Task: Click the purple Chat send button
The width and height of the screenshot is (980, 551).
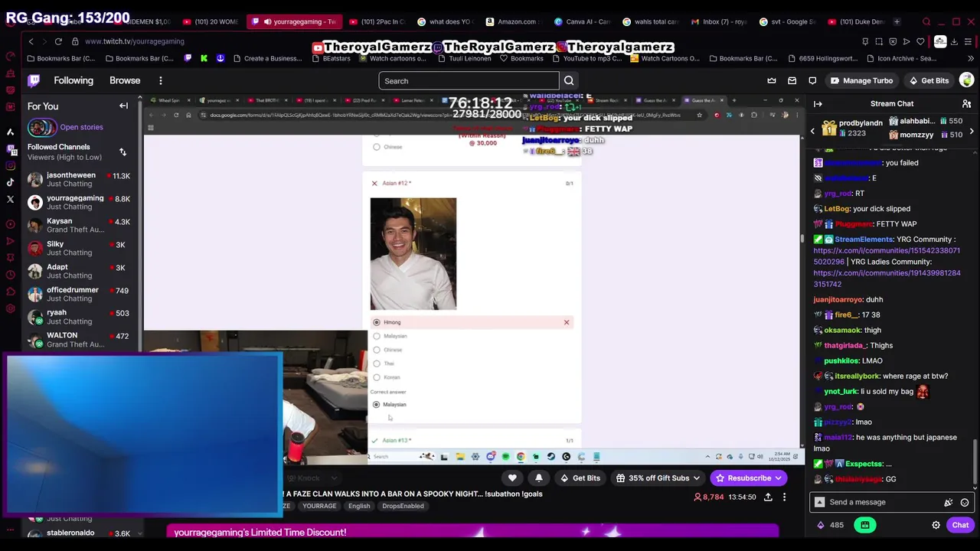Action: click(x=960, y=525)
